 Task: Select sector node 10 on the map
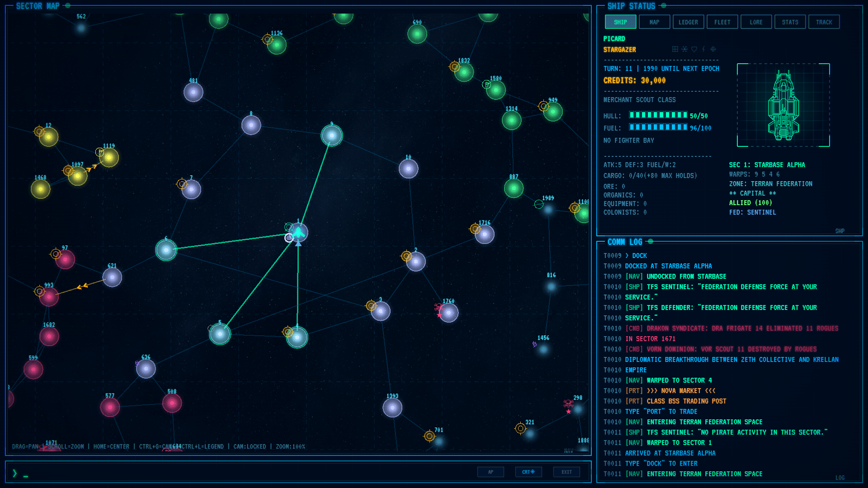pyautogui.click(x=408, y=169)
